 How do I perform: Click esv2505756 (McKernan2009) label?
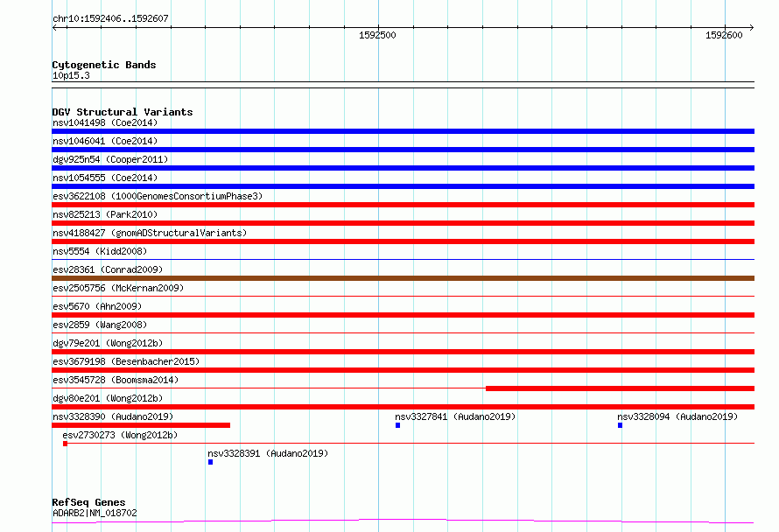pyautogui.click(x=118, y=288)
